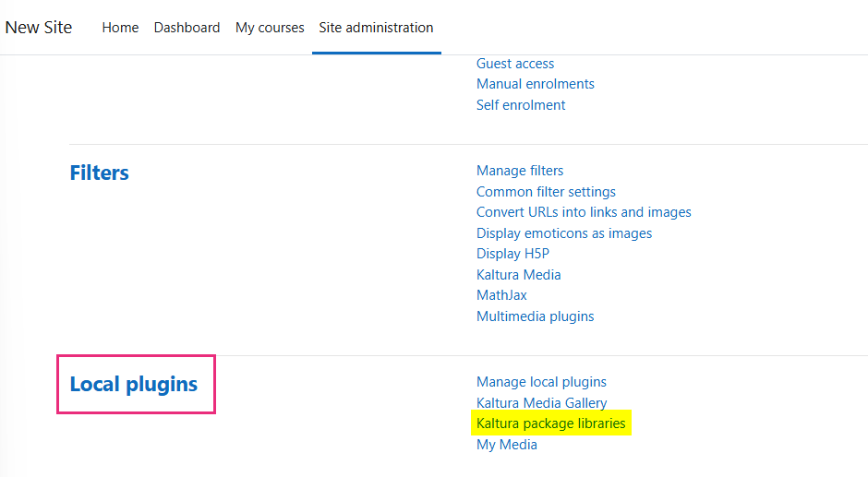The width and height of the screenshot is (868, 477).
Task: Switch to My courses tab
Action: pos(270,28)
